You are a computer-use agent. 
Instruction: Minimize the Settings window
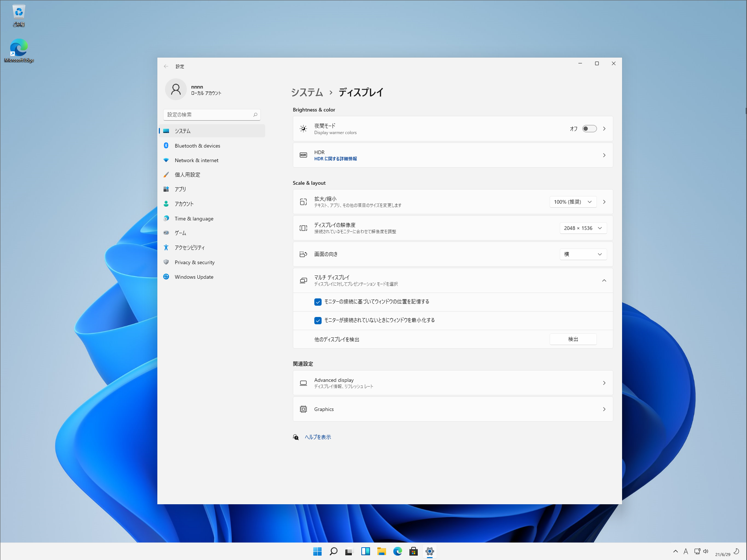pos(580,63)
